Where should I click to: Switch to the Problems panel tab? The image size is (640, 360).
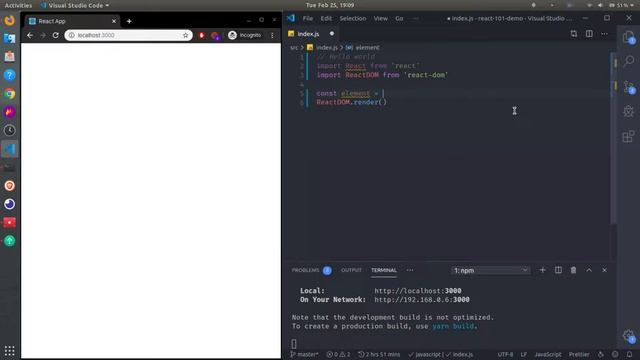(311, 270)
